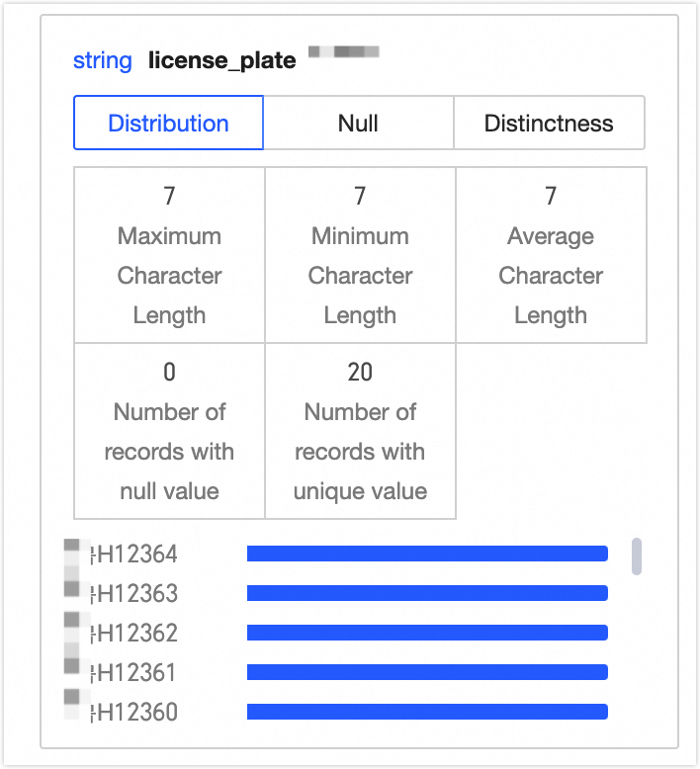Viewport: 700px width, 769px height.
Task: Switch to the Distribution tab
Action: pyautogui.click(x=168, y=124)
